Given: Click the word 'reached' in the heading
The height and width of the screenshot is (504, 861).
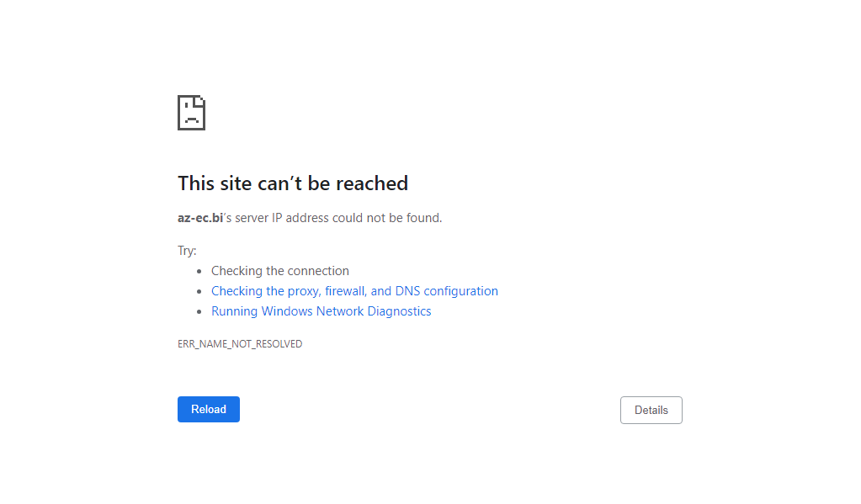Looking at the screenshot, I should point(372,183).
